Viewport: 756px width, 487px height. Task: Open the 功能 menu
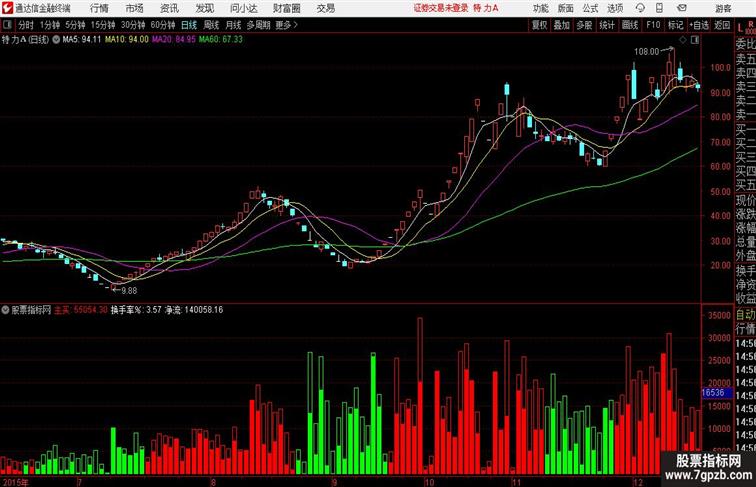point(540,8)
